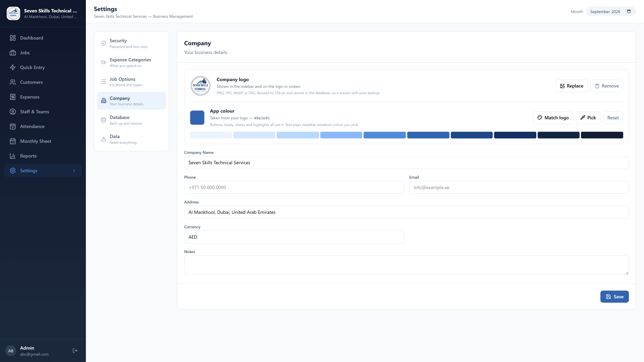Click Match logo colour button
Viewport: 644px width, 362px height.
click(x=553, y=118)
